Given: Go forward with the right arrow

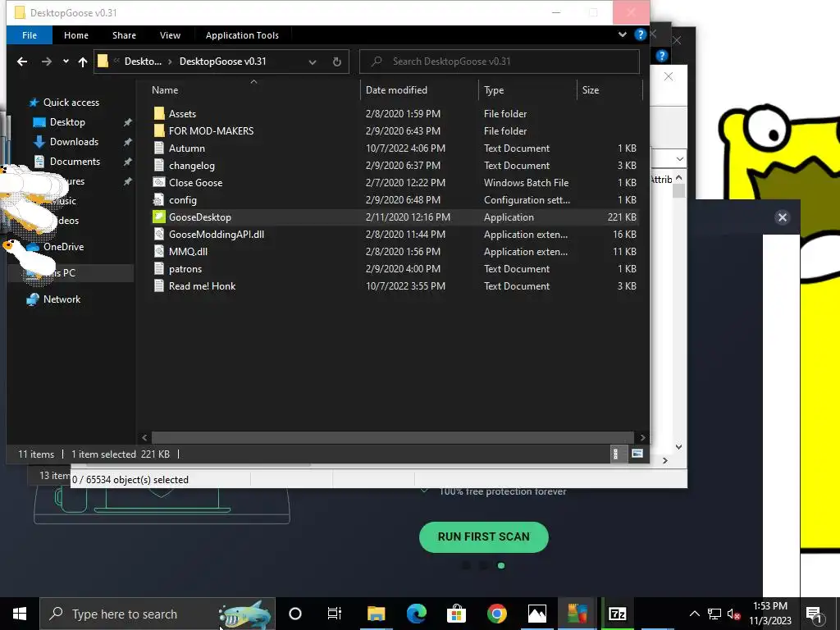Looking at the screenshot, I should (x=47, y=62).
